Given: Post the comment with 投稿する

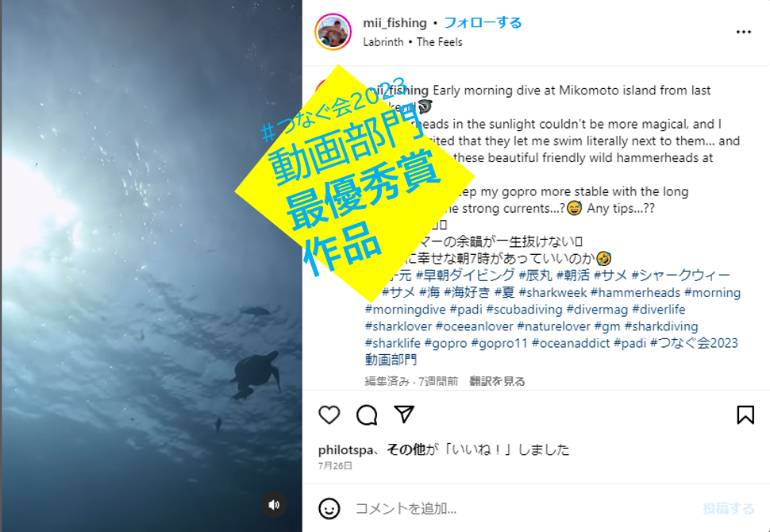Looking at the screenshot, I should click(728, 508).
